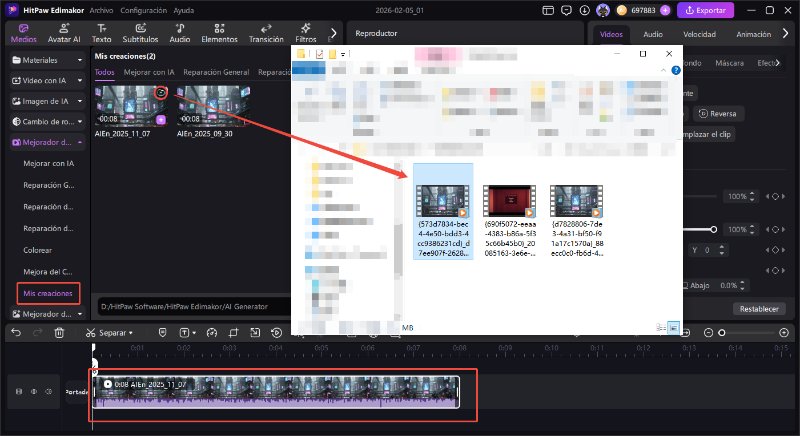Open the Filtros library

[306, 33]
